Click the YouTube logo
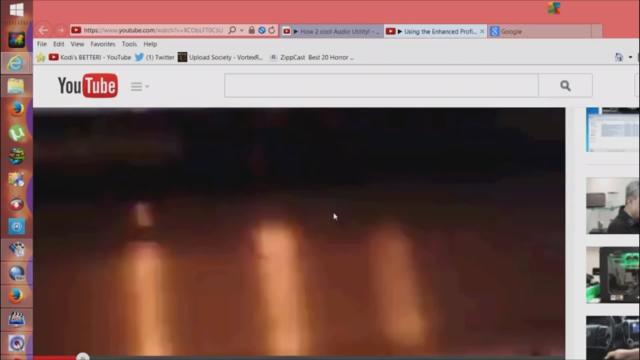This screenshot has height=360, width=640. (88, 86)
